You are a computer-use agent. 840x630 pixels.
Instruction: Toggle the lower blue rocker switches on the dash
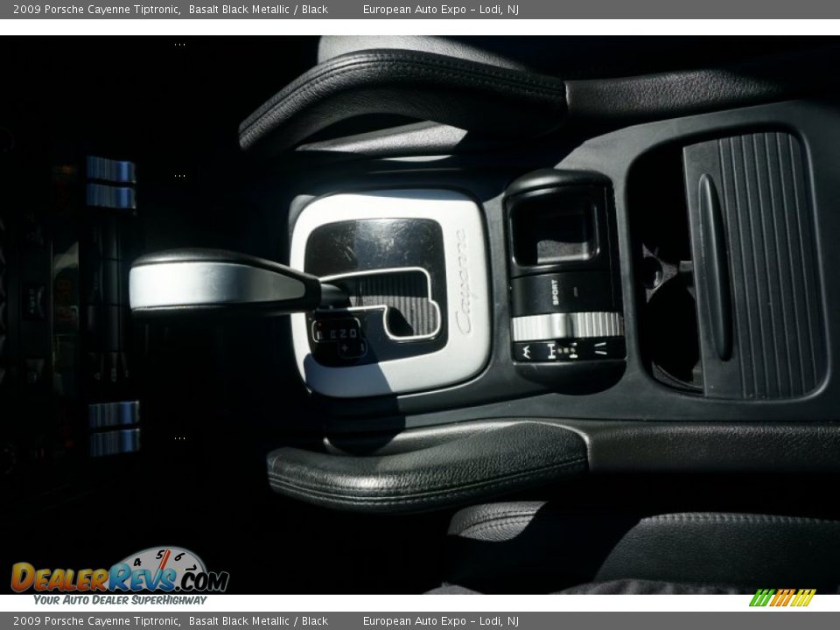tap(114, 428)
